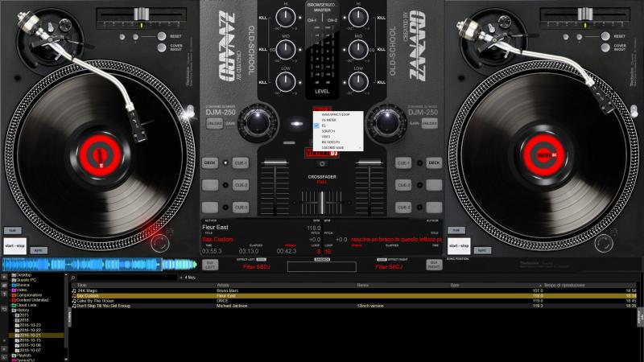This screenshot has width=644, height=362.
Task: Click the left DECK button
Action: [x=209, y=163]
